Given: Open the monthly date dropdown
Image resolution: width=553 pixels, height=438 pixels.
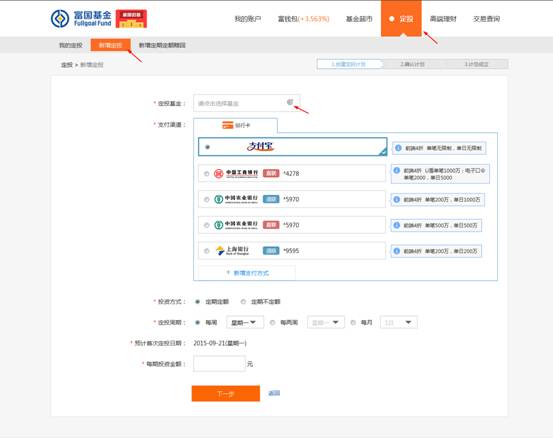Looking at the screenshot, I should coord(399,322).
